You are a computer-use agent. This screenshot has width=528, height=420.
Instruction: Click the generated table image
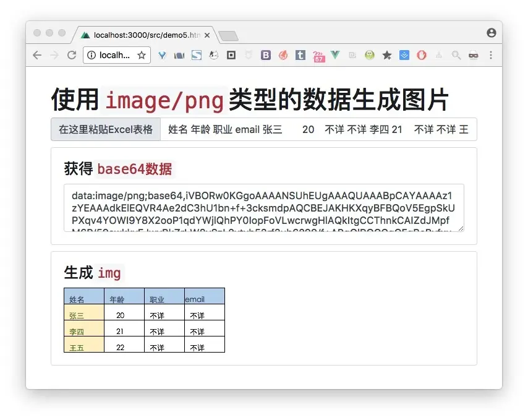145,320
